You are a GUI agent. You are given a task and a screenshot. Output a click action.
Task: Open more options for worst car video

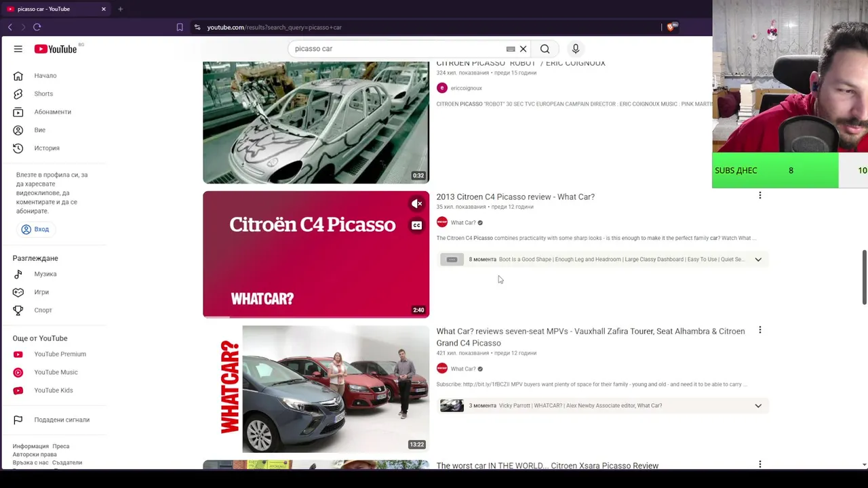[759, 465]
